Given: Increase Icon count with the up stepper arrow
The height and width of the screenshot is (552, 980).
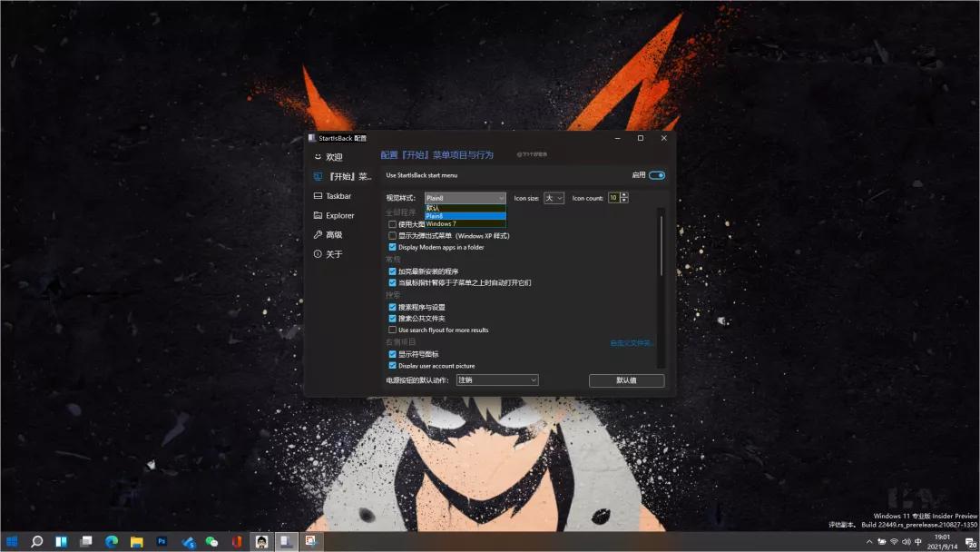Looking at the screenshot, I should click(624, 194).
